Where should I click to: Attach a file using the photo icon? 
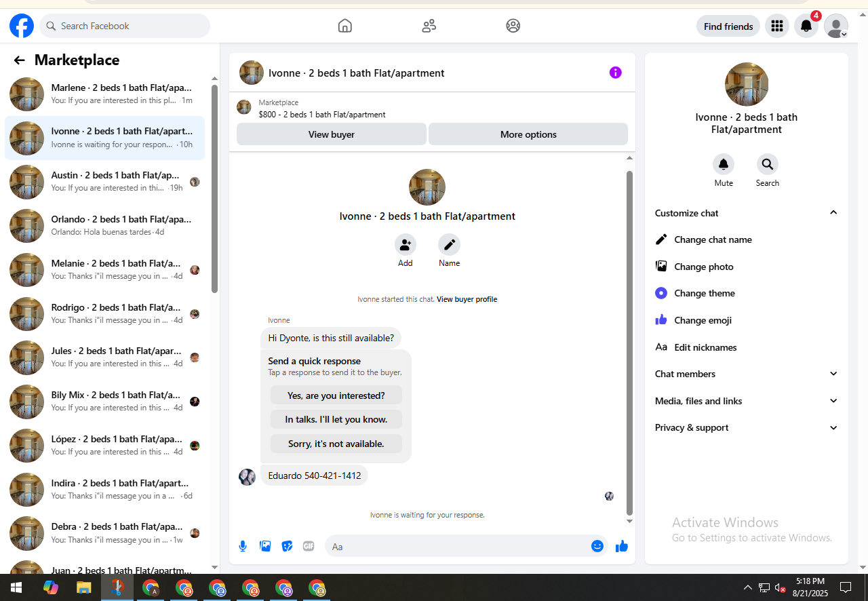point(265,546)
